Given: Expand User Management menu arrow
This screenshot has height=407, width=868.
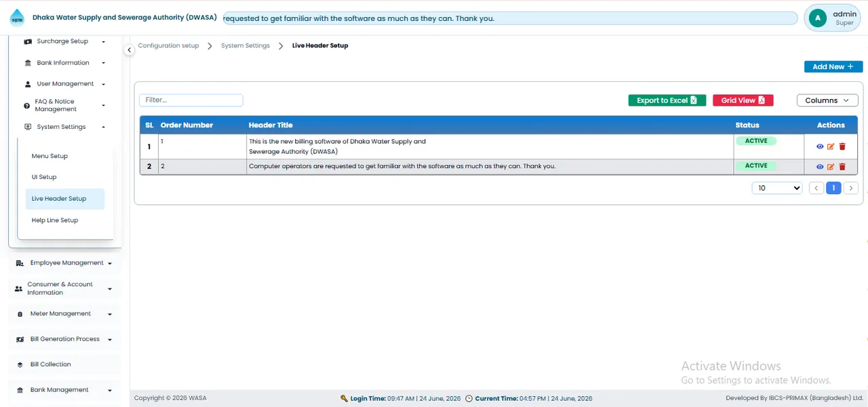Looking at the screenshot, I should [104, 85].
